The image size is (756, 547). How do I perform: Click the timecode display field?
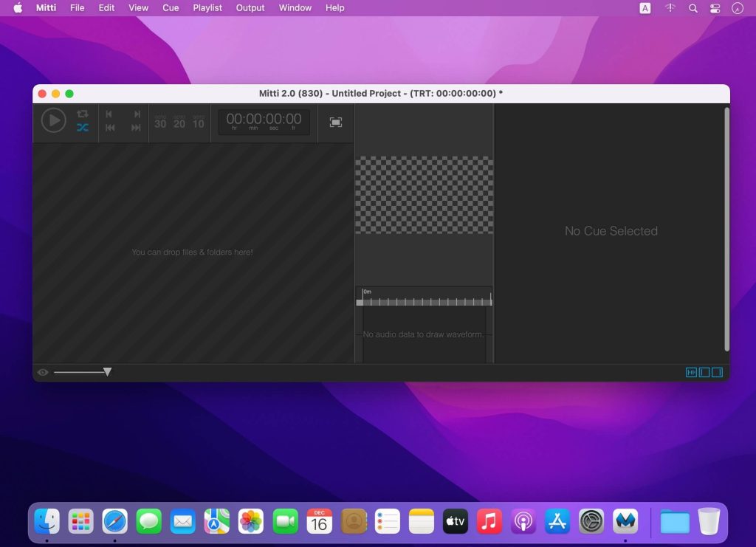point(264,121)
